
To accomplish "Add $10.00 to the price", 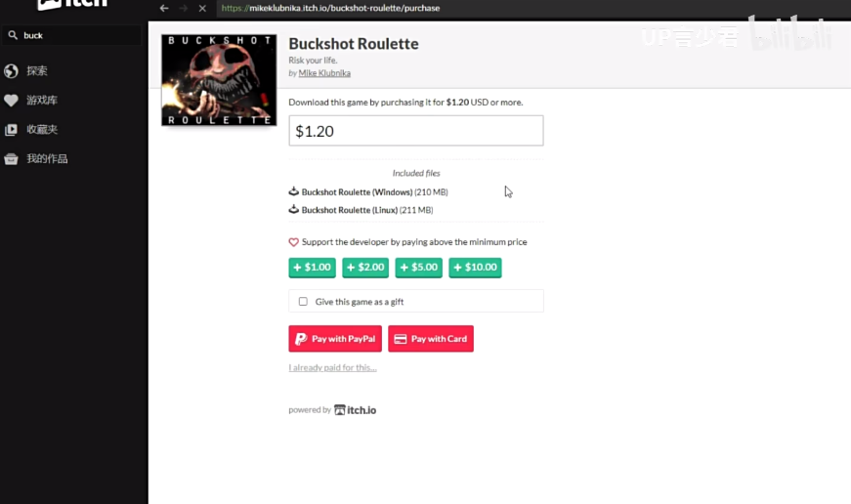I will pyautogui.click(x=475, y=268).
